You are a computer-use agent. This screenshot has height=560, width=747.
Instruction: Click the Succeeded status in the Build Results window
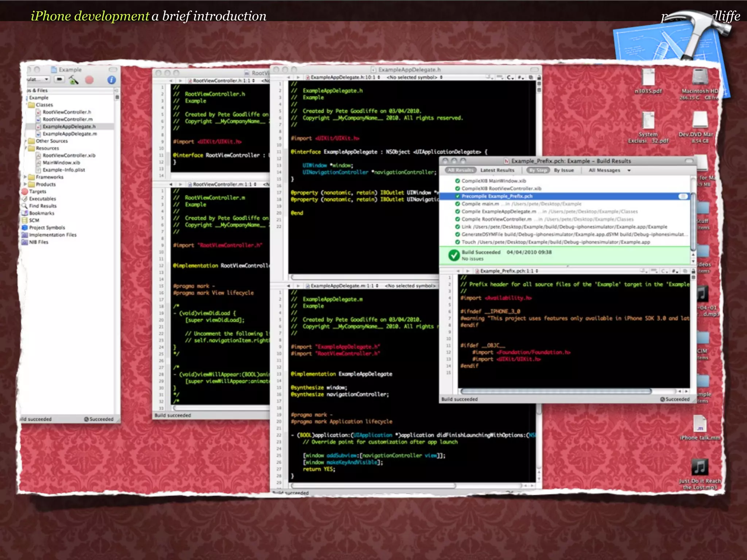(x=675, y=399)
